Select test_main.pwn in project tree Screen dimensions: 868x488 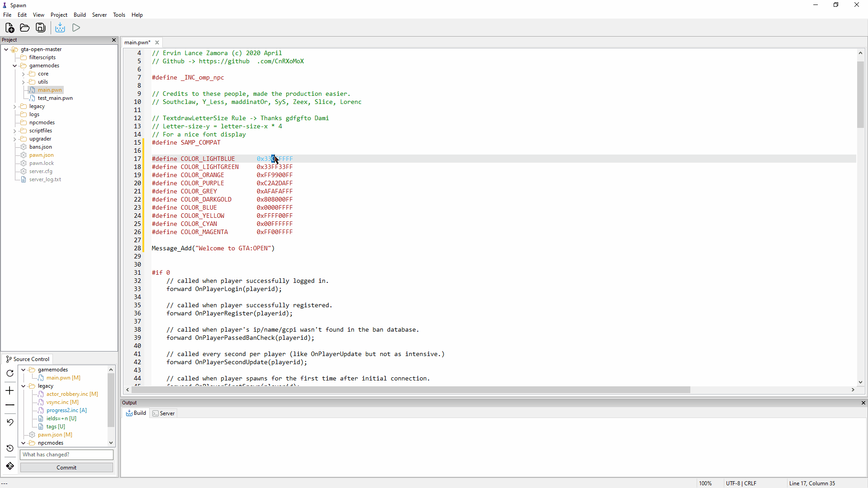[55, 98]
